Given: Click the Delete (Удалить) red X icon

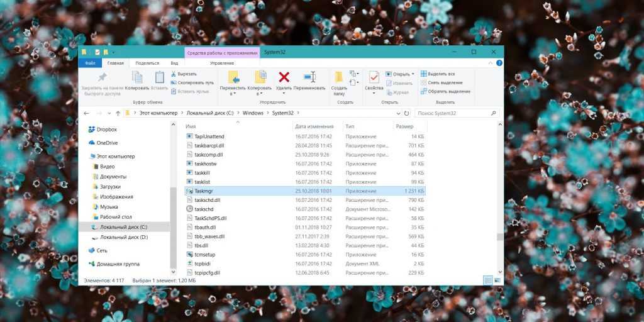Looking at the screenshot, I should click(x=284, y=77).
